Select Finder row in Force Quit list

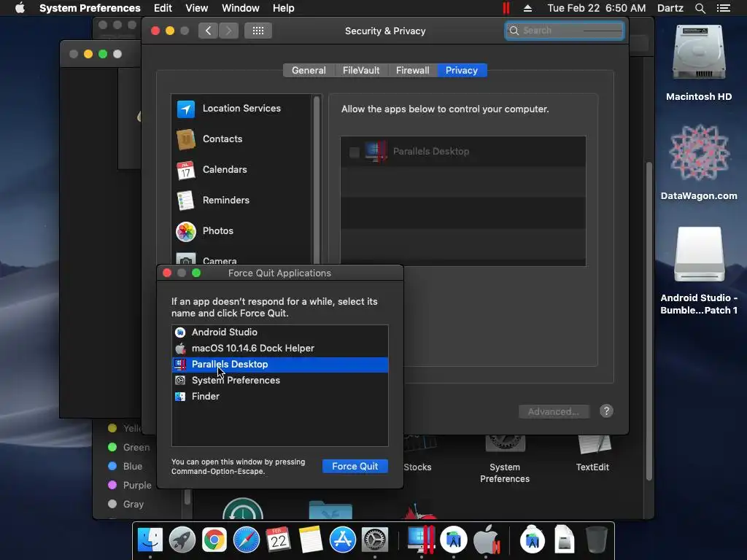click(x=280, y=396)
